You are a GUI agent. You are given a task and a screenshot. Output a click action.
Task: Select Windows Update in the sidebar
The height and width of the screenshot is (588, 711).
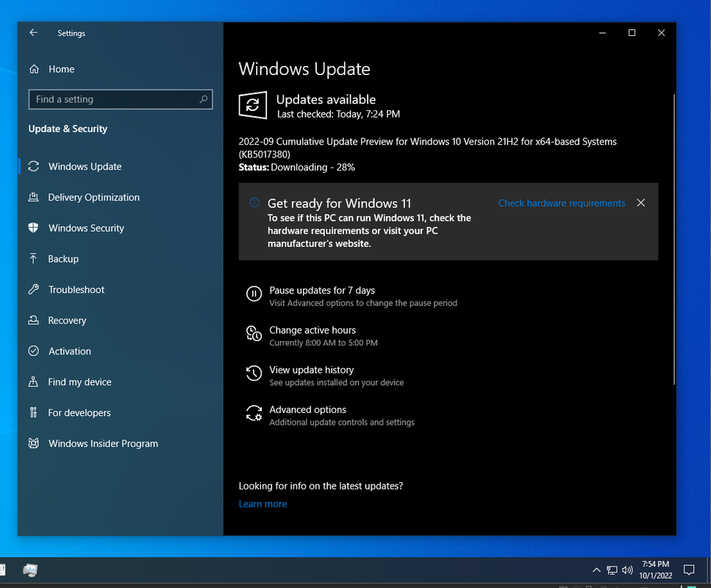coord(85,166)
